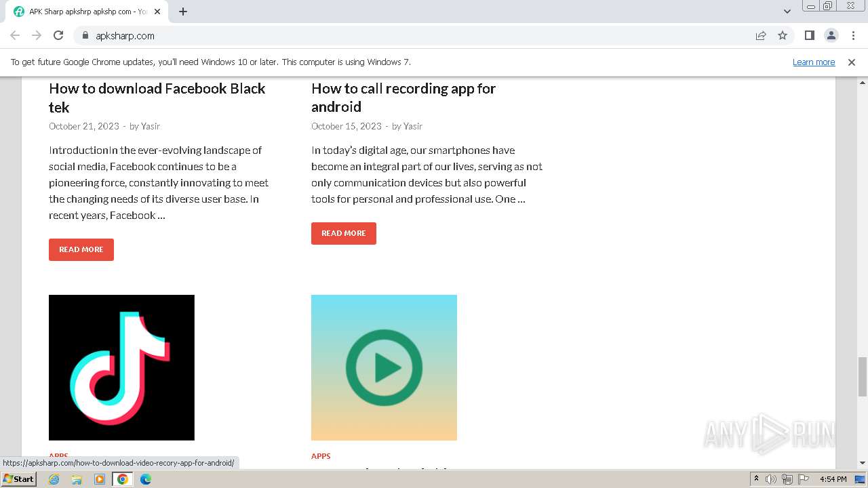Click the scrollbar down arrow

click(863, 463)
